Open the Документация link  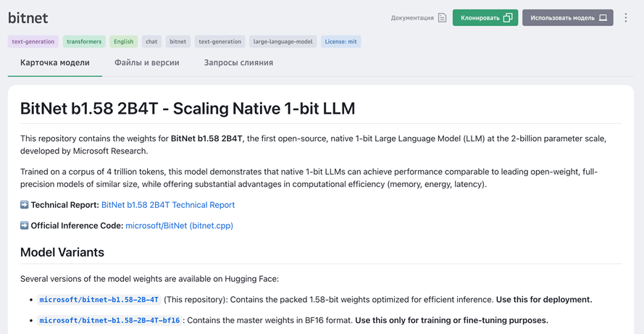pos(412,18)
